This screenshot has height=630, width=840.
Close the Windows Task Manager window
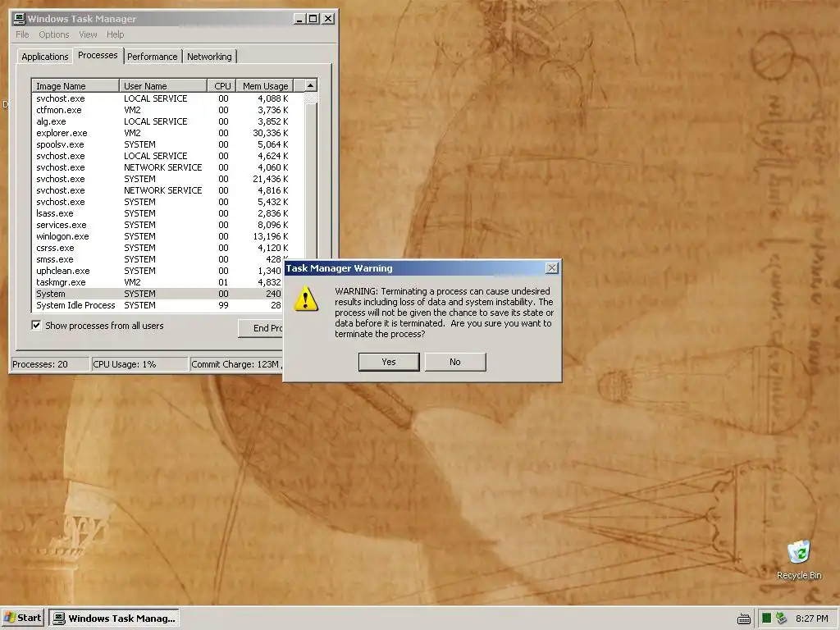pos(328,19)
